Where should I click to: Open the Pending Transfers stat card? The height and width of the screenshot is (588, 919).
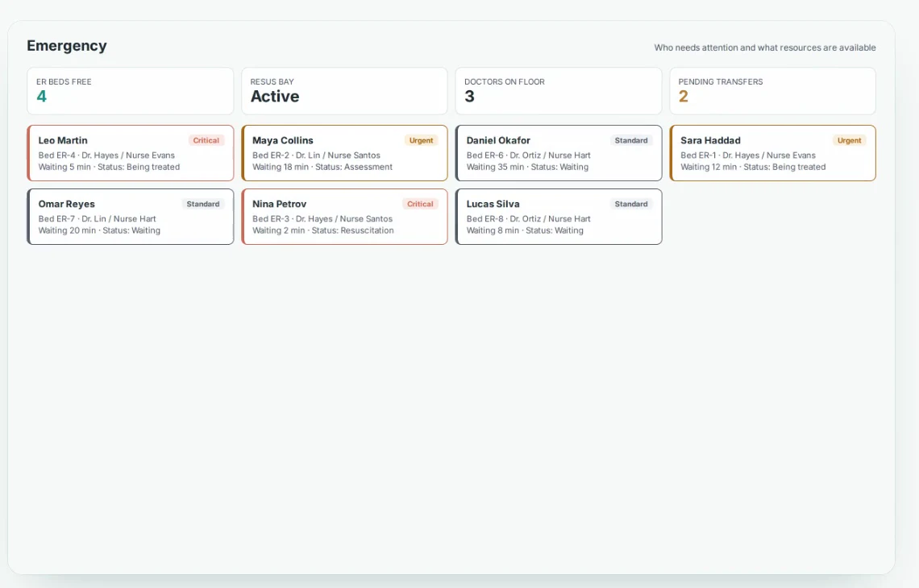(x=772, y=91)
